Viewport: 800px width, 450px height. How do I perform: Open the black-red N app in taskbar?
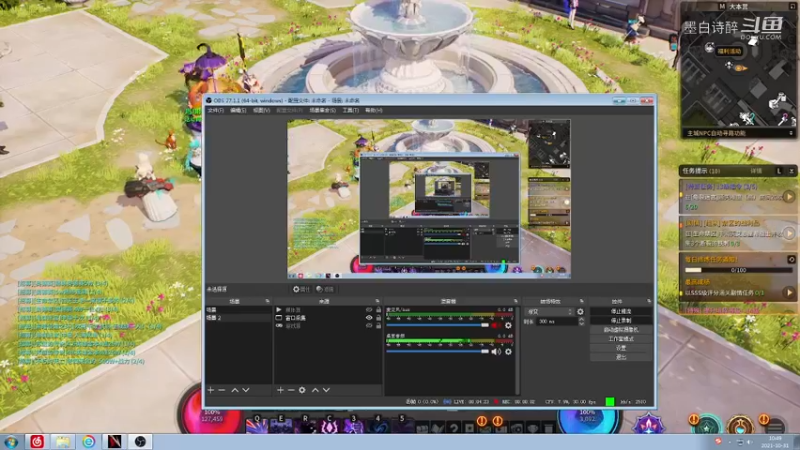pos(114,441)
